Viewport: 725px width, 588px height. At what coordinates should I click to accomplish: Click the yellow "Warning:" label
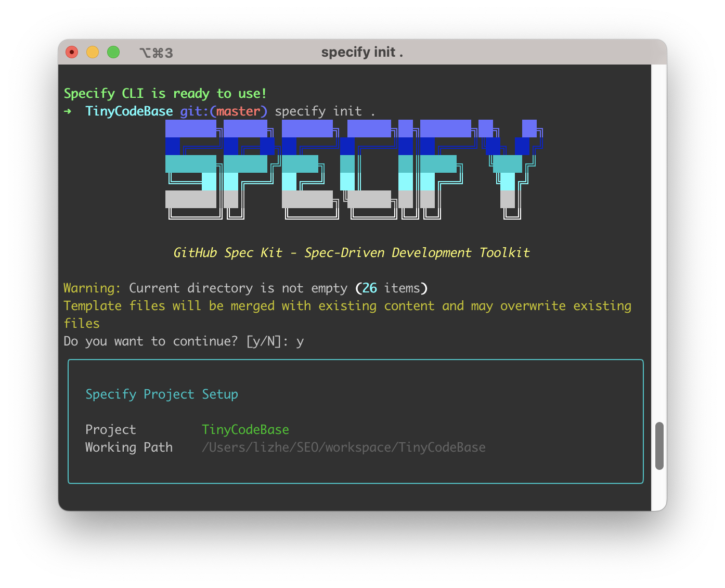[92, 288]
